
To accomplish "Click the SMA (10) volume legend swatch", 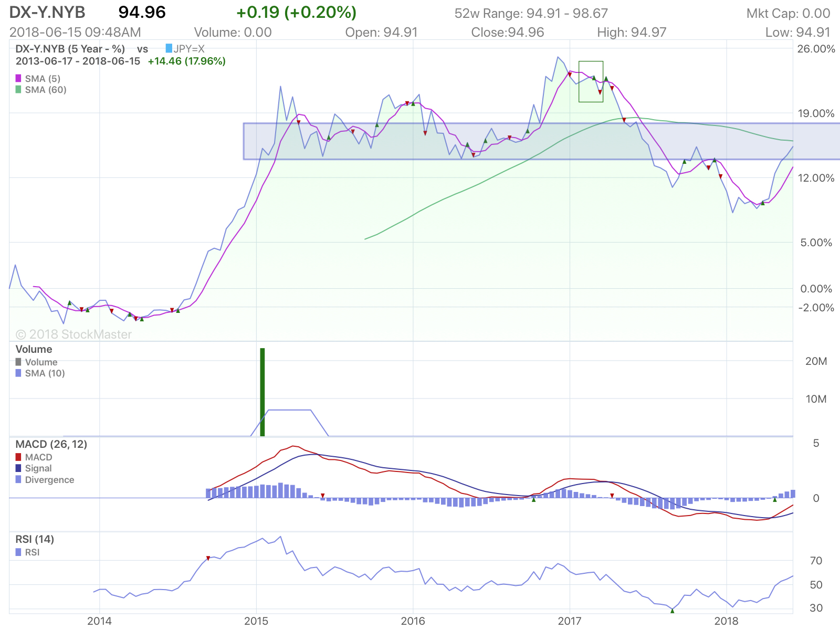I will (x=18, y=373).
